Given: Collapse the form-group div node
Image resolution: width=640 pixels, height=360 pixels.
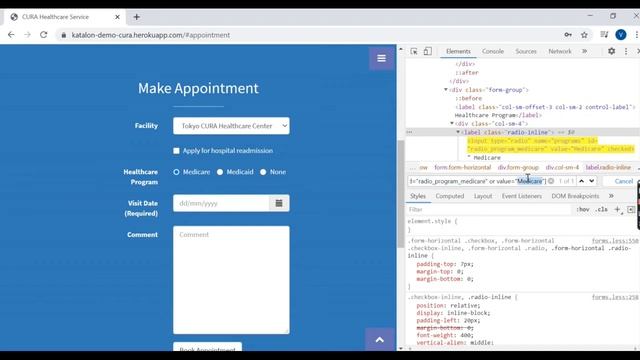Looking at the screenshot, I should click(x=446, y=89).
